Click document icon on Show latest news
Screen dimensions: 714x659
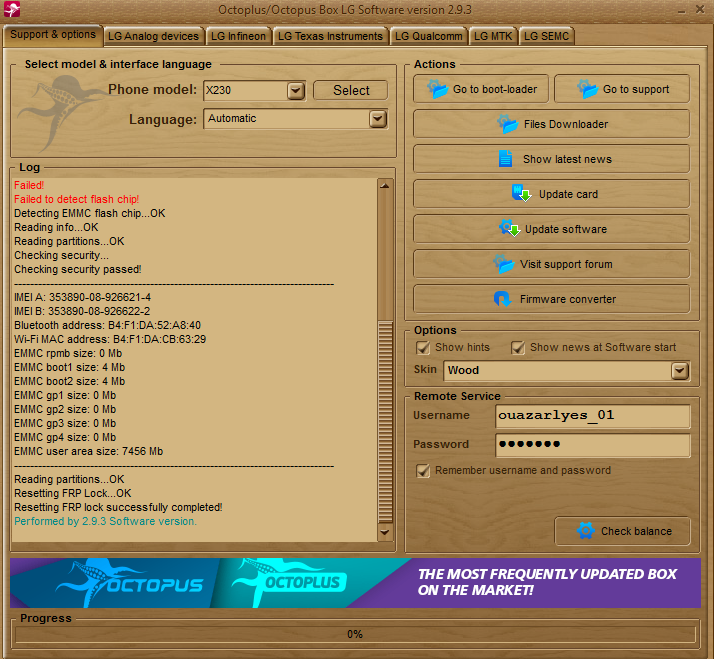tap(505, 159)
